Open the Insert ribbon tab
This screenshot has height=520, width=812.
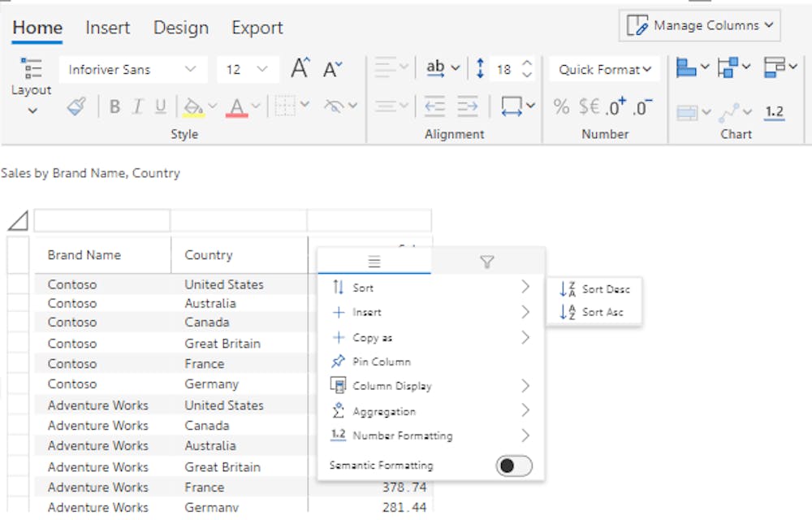click(108, 28)
